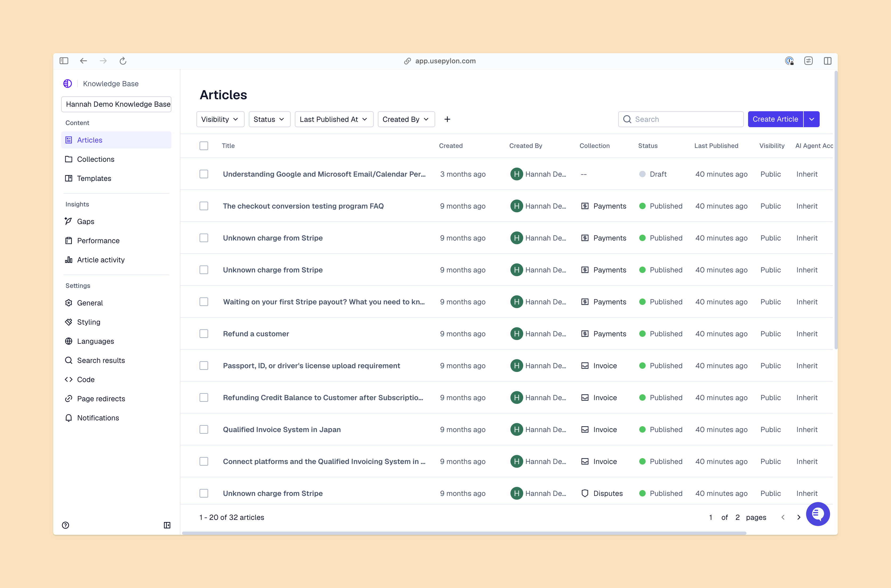Viewport: 891px width, 588px height.
Task: Collapse sidebar using bottom panel icon
Action: click(x=167, y=525)
